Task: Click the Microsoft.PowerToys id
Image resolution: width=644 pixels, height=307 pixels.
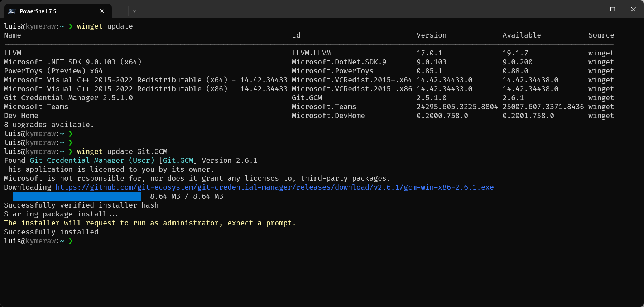Action: click(x=333, y=71)
